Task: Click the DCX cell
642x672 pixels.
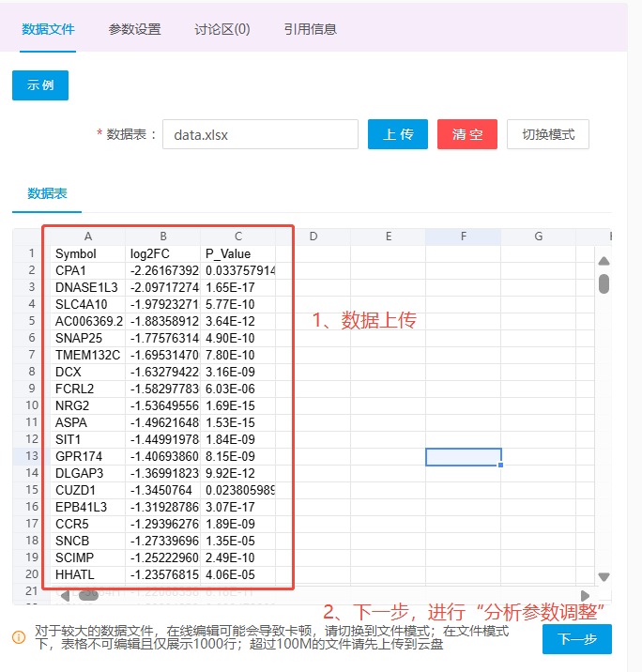Action: (88, 372)
